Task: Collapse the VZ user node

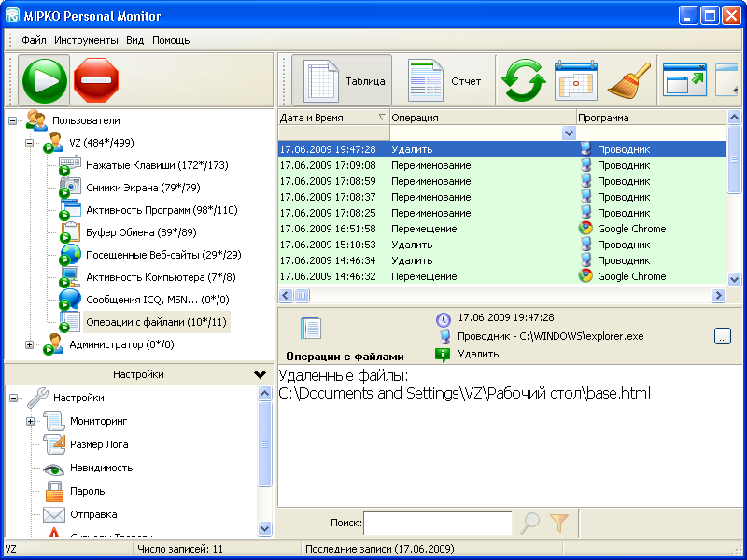Action: pyautogui.click(x=30, y=143)
